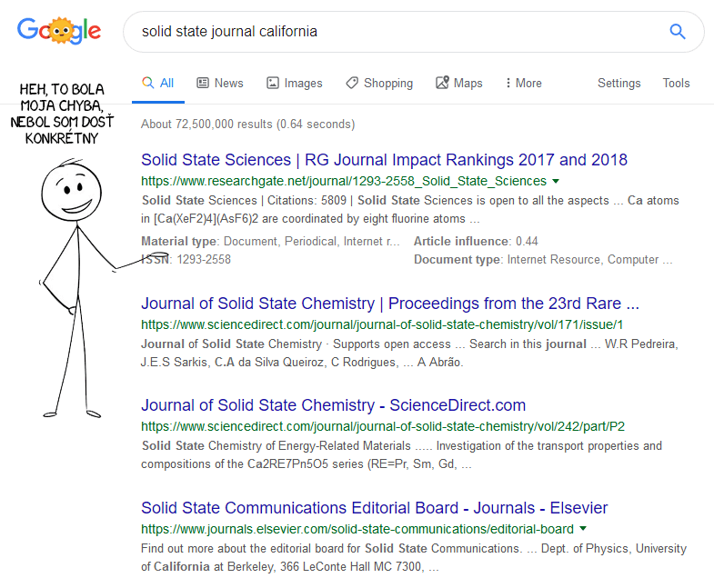
Task: Click the Google logo
Action: [59, 32]
